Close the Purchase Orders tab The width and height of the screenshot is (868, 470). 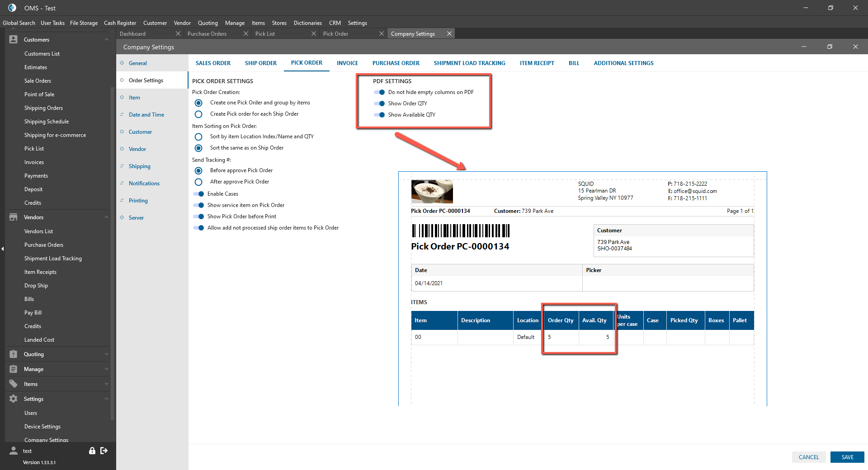click(x=246, y=34)
